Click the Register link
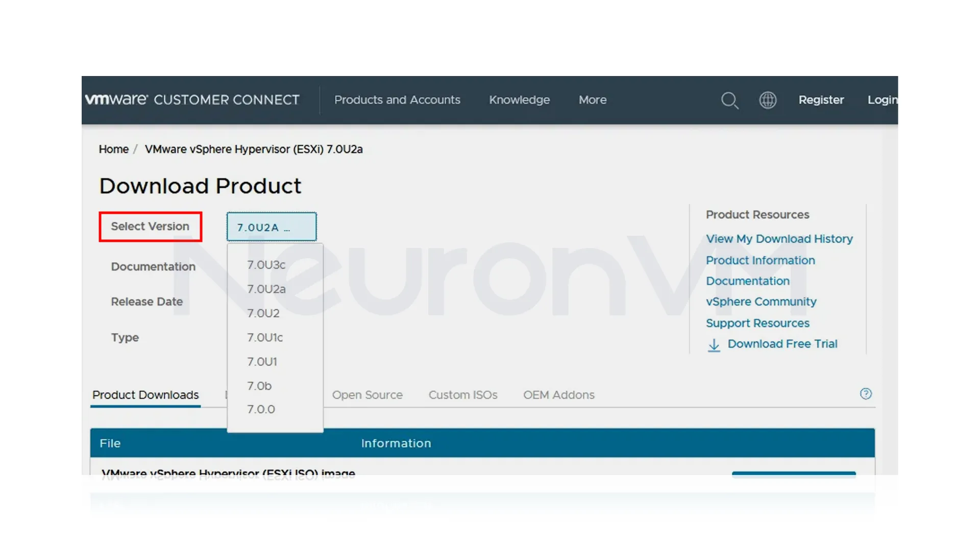The image size is (980, 551). pos(821,100)
